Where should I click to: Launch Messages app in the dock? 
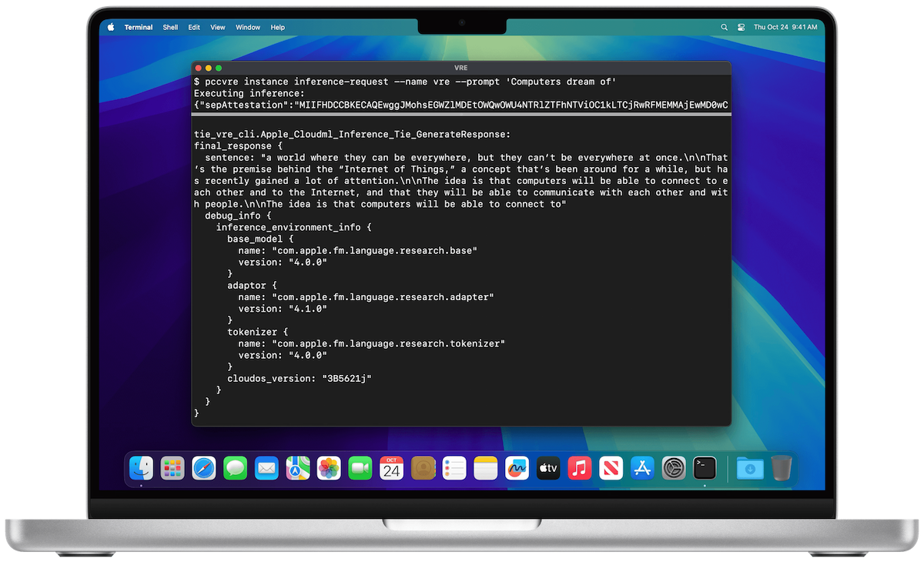point(235,468)
